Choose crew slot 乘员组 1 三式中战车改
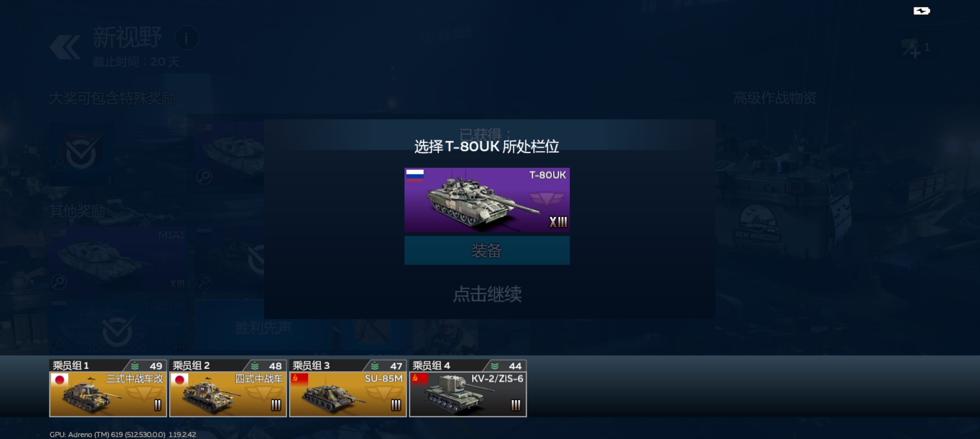 point(108,388)
